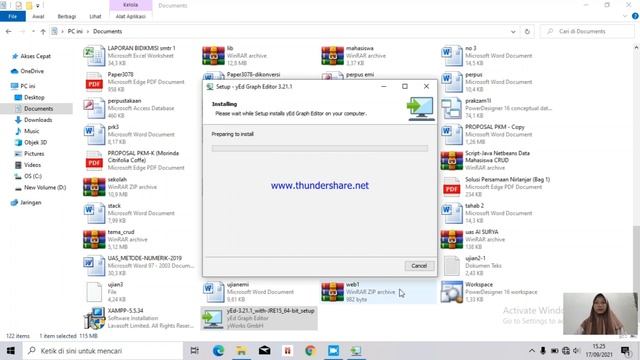Select Akses Cepat in navigation pane
The image size is (640, 360).
(36, 56)
